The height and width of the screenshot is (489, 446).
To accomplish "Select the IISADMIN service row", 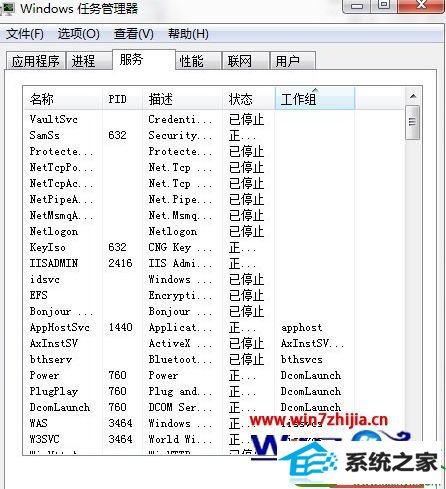I will click(x=213, y=263).
